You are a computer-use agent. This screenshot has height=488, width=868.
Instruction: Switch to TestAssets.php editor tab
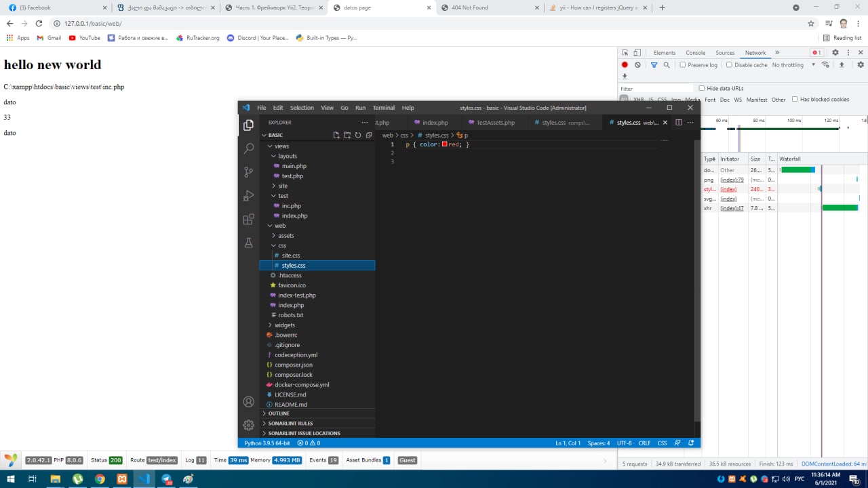click(x=494, y=123)
